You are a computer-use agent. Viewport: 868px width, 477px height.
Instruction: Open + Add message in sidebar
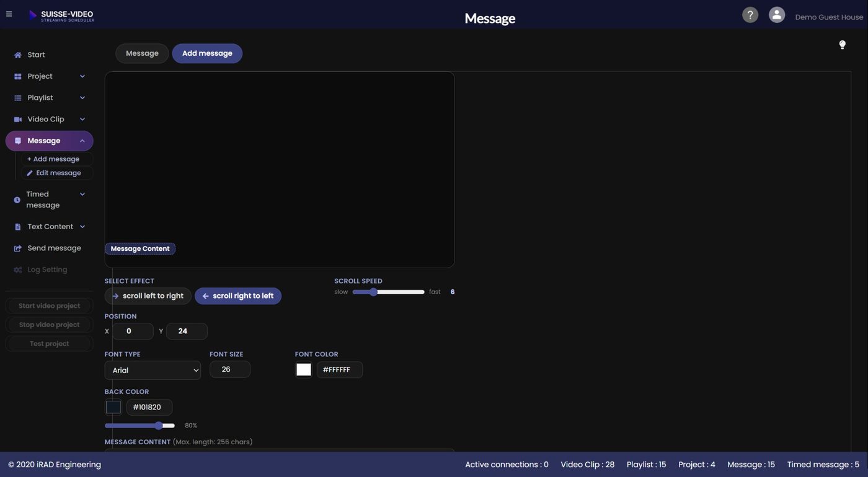pos(57,159)
